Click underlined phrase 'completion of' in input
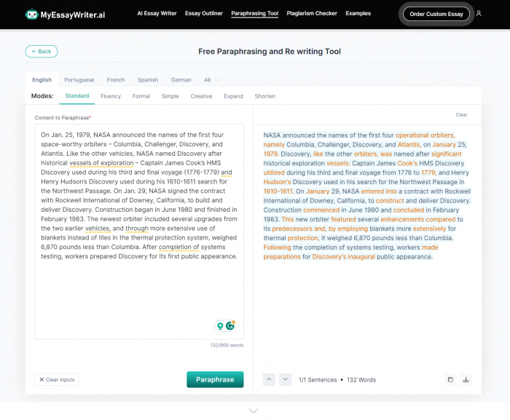The height and width of the screenshot is (420, 510). click(179, 247)
